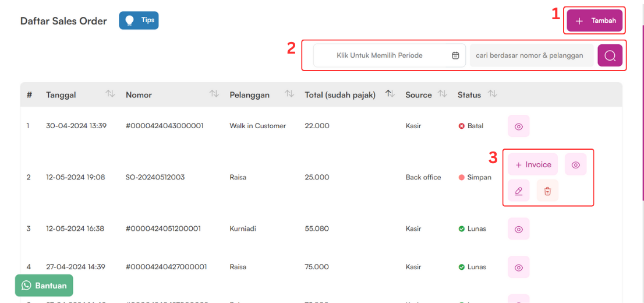Toggle the sort arrows on the Source column
Viewport: 644px width, 303px height.
tap(443, 94)
